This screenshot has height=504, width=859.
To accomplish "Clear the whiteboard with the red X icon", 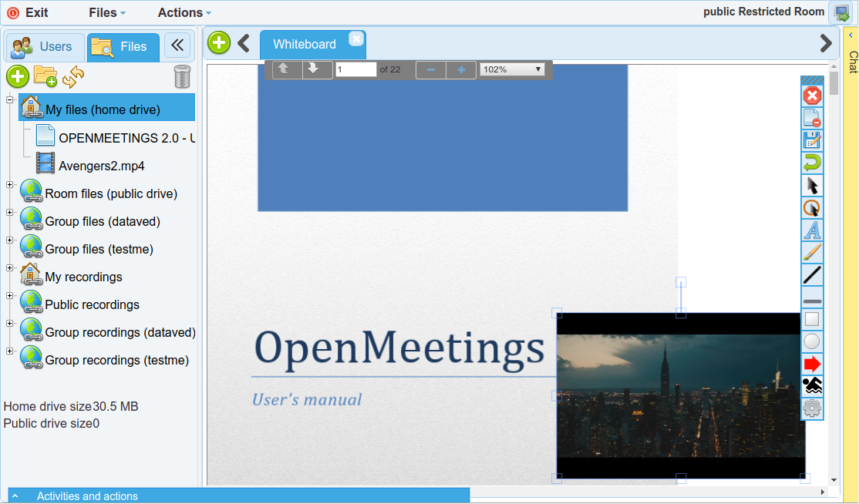I will click(812, 96).
